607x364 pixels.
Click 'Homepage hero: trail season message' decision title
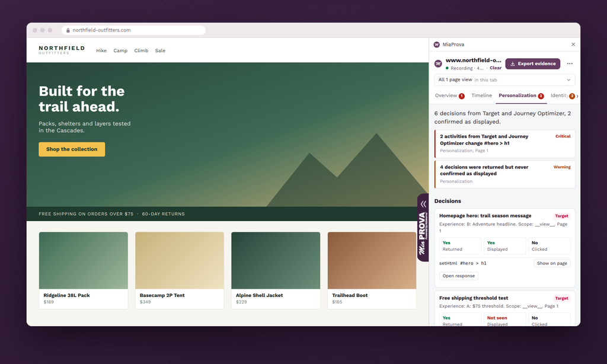coord(485,216)
